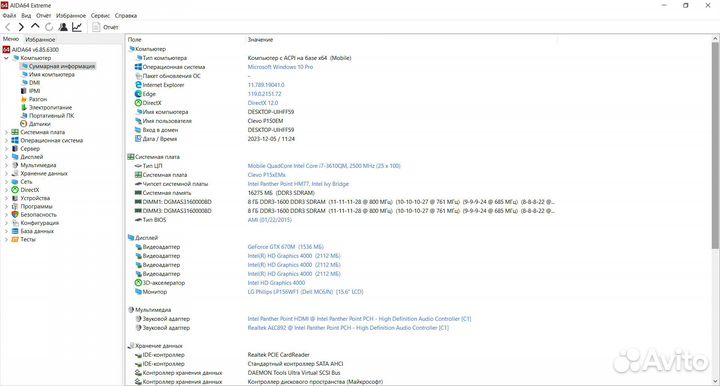Select DMI tree item

(31, 83)
